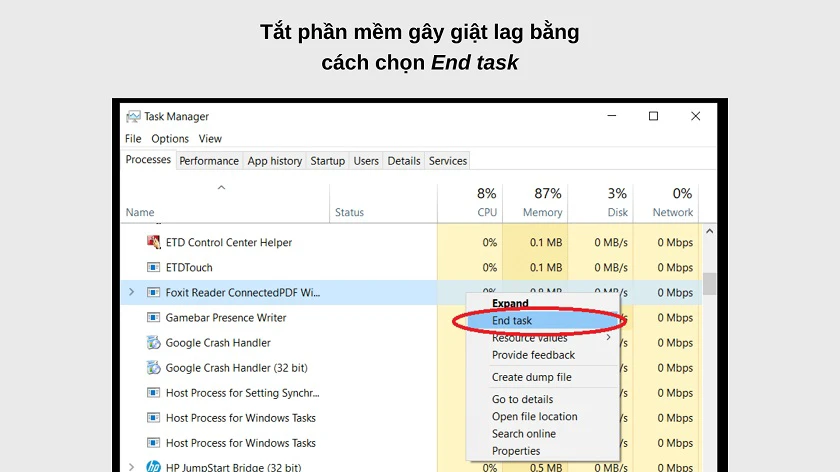The width and height of the screenshot is (840, 472).
Task: Choose Provide feedback in the context menu
Action: (x=543, y=355)
